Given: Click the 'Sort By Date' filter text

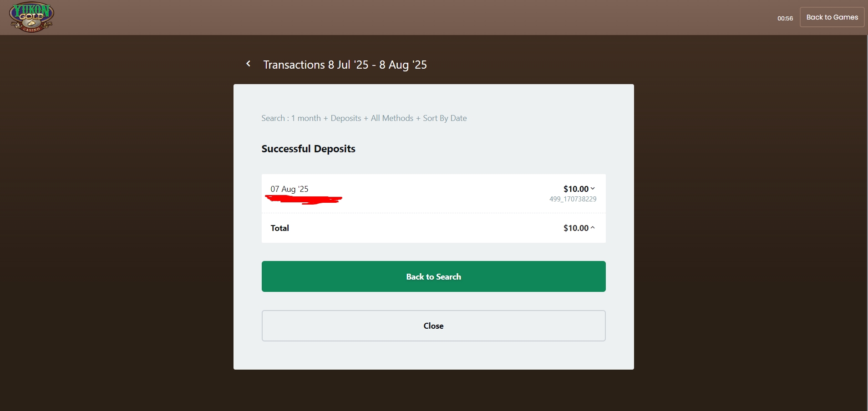Looking at the screenshot, I should 445,118.
